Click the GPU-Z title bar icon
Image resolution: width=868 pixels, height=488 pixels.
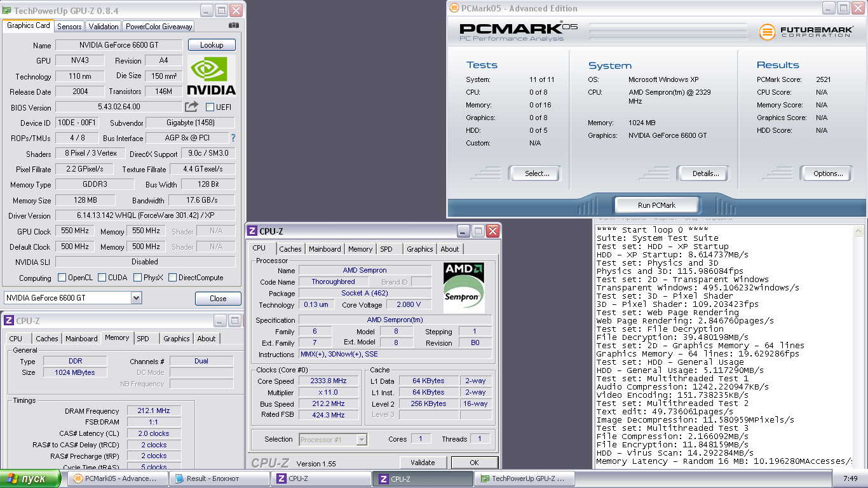click(6, 10)
